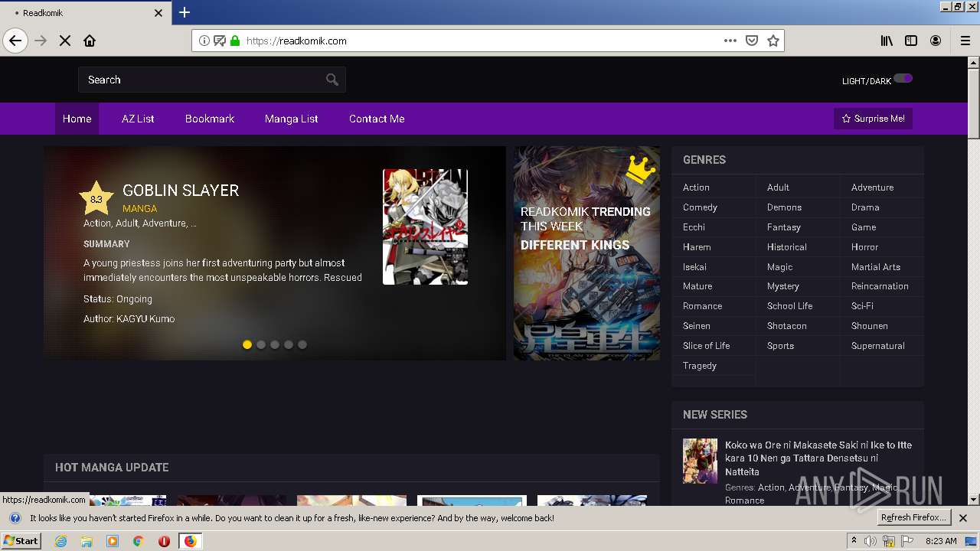Open page actions three-dot menu

730,41
